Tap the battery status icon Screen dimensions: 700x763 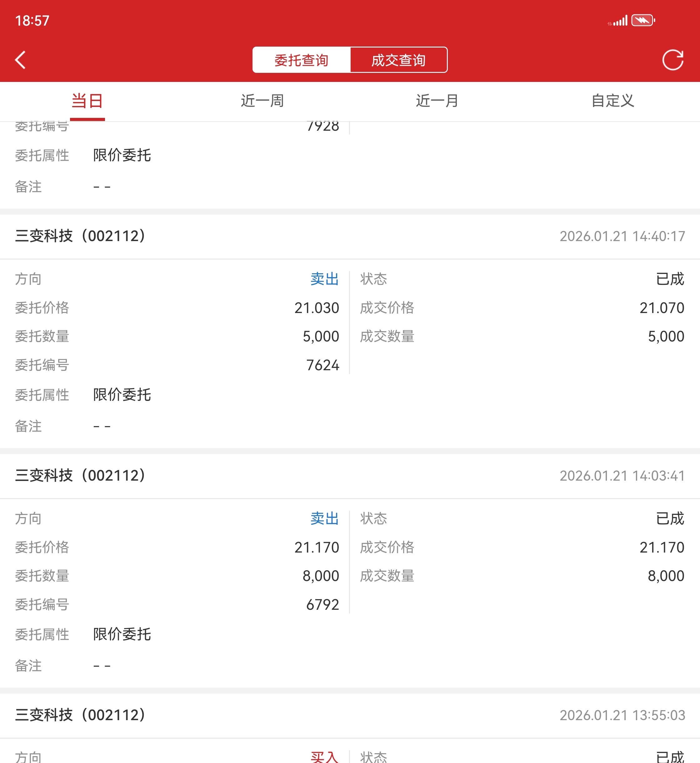643,20
